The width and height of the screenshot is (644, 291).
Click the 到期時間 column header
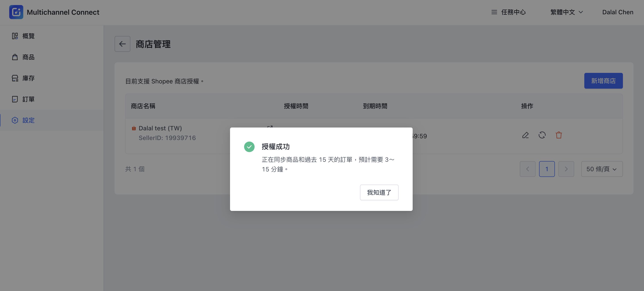[x=375, y=106]
